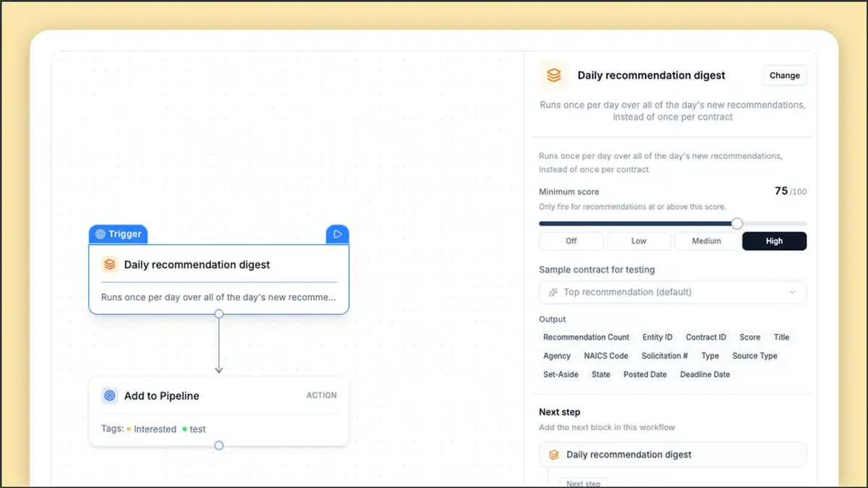The image size is (868, 488).
Task: Click the Entity ID output tag
Action: [x=658, y=337]
